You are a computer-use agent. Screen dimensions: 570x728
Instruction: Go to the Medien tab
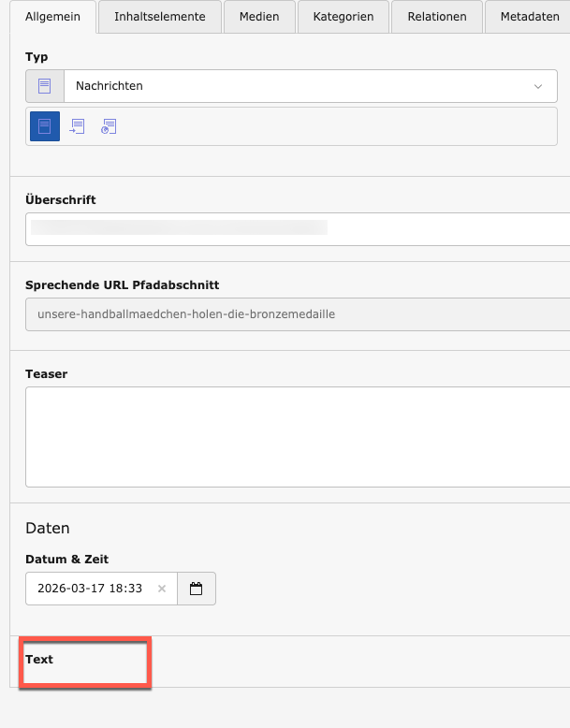pyautogui.click(x=259, y=17)
